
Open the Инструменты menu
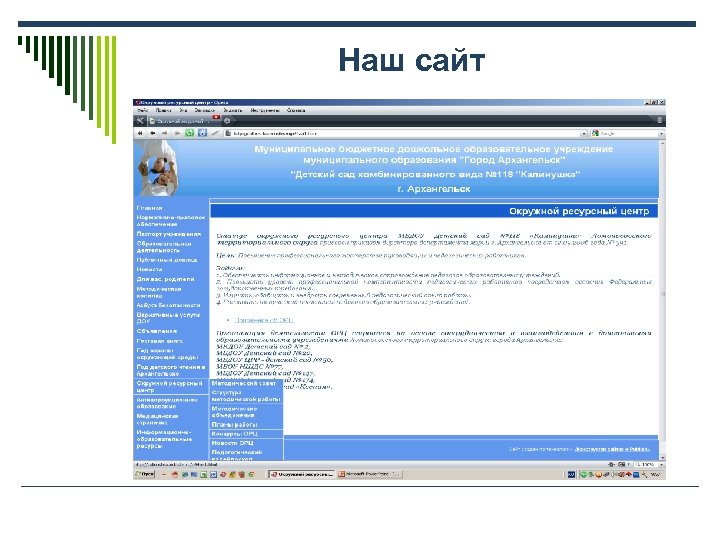click(x=265, y=111)
